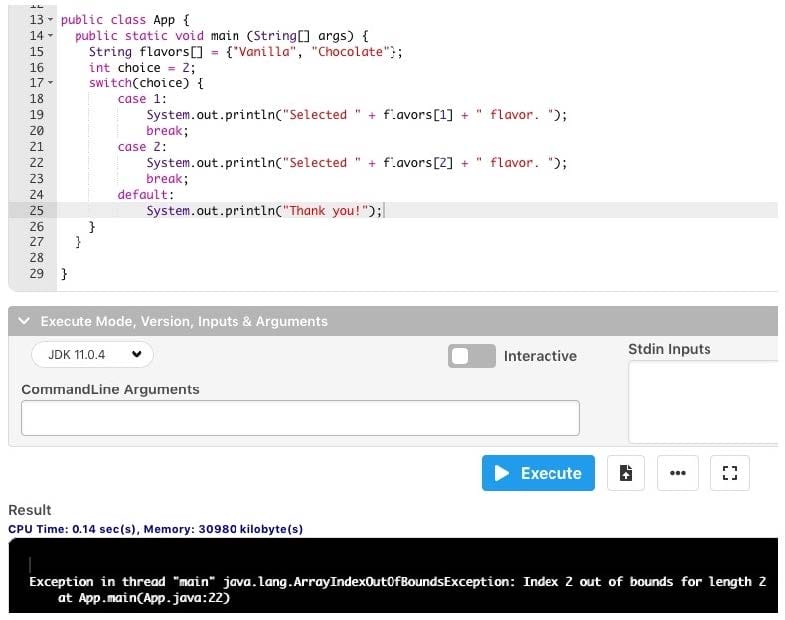Viewport: 785px width, 620px height.
Task: Collapse the Execute Mode, Version, Inputs & Arguments section
Action: click(25, 321)
